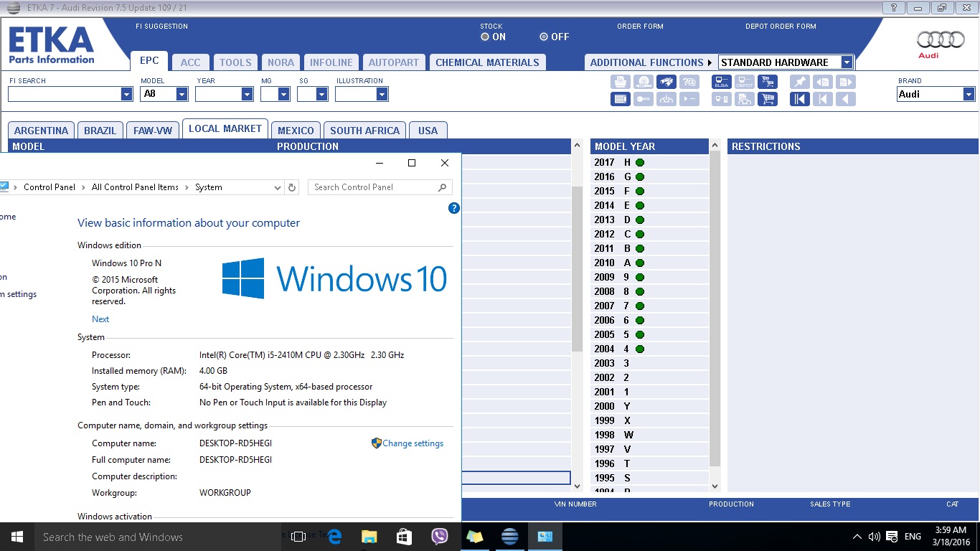
Task: Click the previous page arrow icon
Action: 846,99
